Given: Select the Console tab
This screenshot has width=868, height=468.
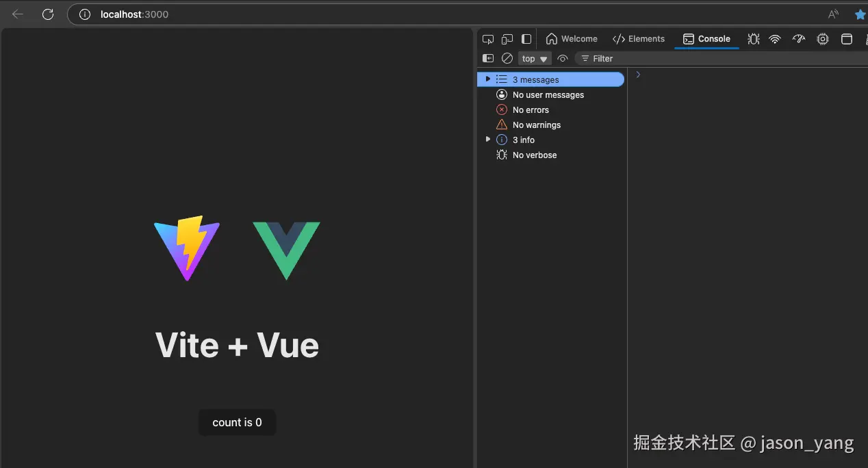Looking at the screenshot, I should [x=706, y=39].
